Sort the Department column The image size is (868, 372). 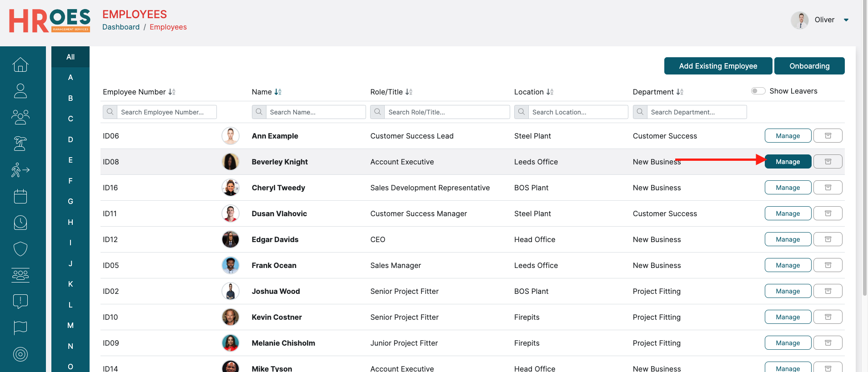point(680,92)
